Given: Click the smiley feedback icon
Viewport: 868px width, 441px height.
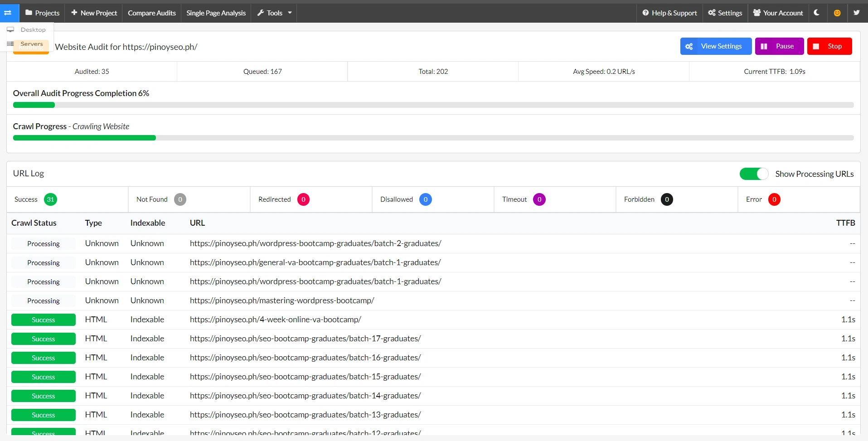Looking at the screenshot, I should point(837,13).
